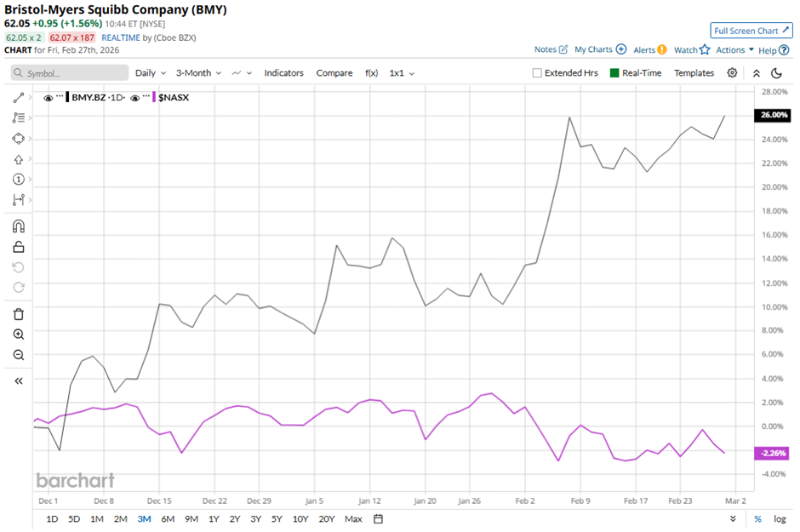Click the Symbol search field

point(70,73)
